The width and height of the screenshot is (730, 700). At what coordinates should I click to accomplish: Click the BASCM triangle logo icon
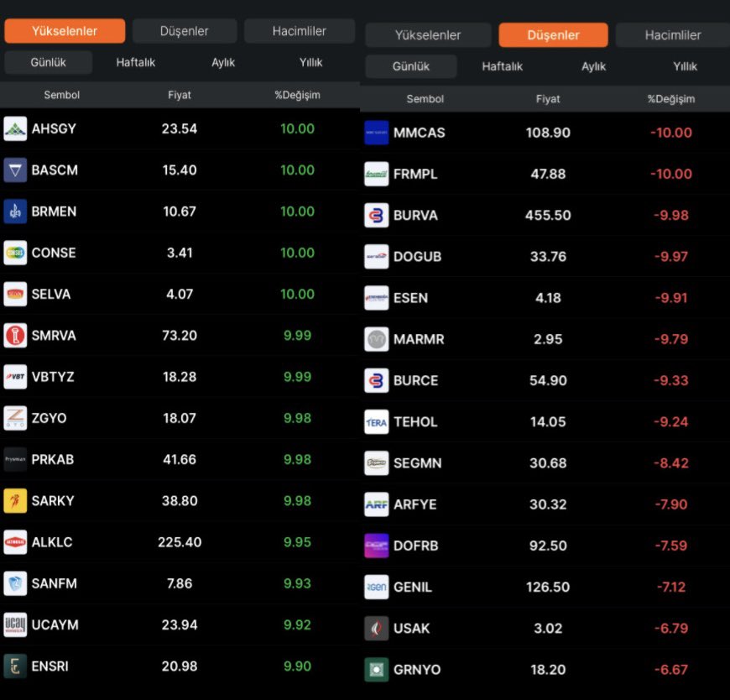pos(15,170)
